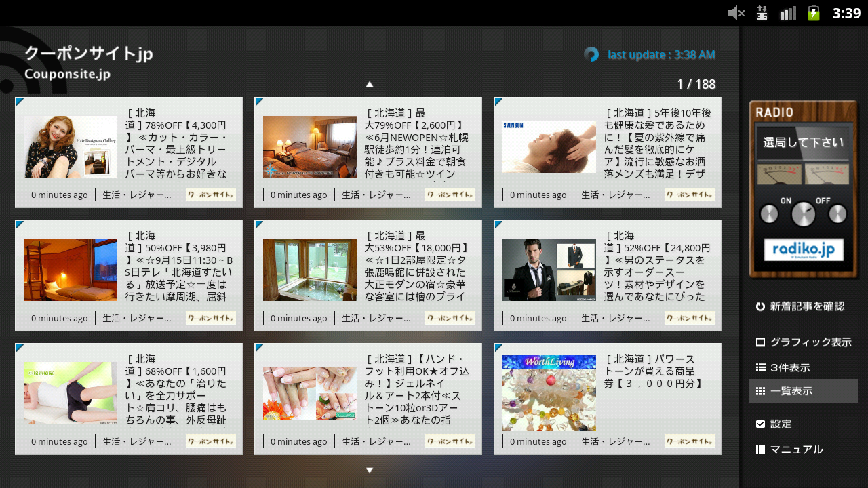Click the 3:39 clock in status bar
The image size is (868, 488).
click(x=846, y=13)
